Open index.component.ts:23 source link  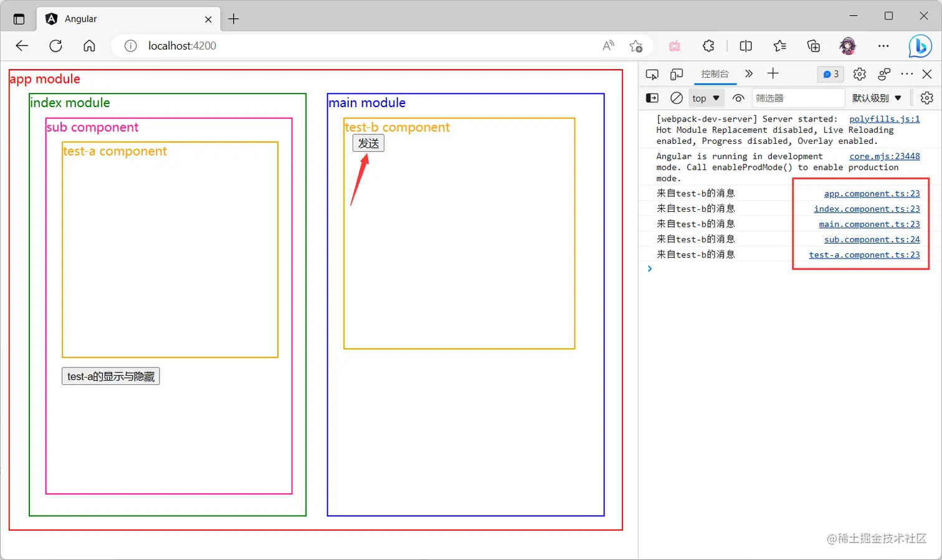coord(867,209)
